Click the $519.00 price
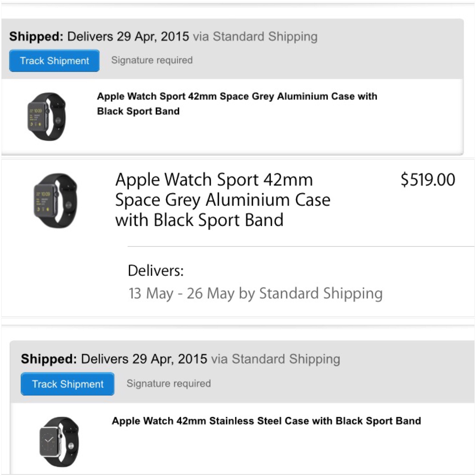Image resolution: width=476 pixels, height=476 pixels. (428, 180)
